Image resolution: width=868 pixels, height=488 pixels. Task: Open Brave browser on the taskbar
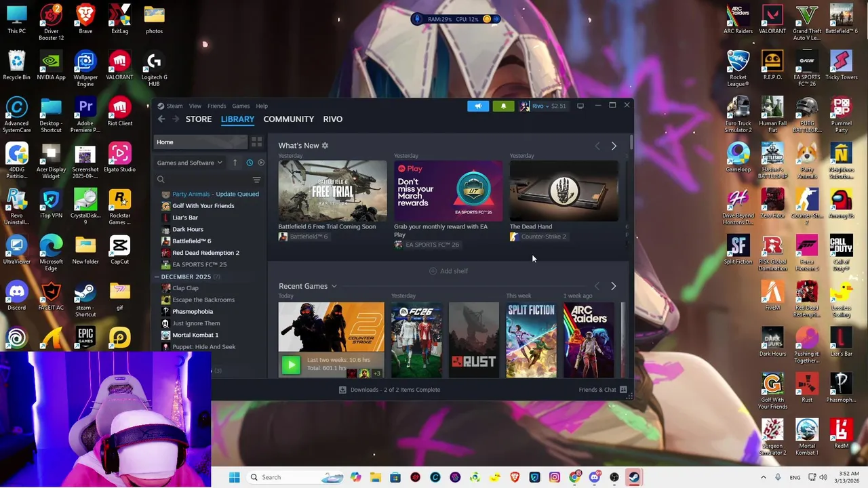click(515, 477)
